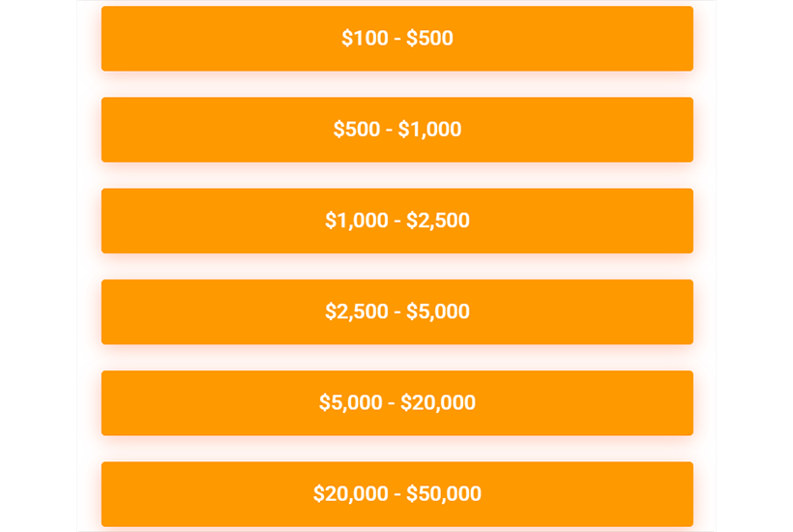This screenshot has height=532, width=793.
Task: Click the orange button starting at $100
Action: [x=396, y=39]
